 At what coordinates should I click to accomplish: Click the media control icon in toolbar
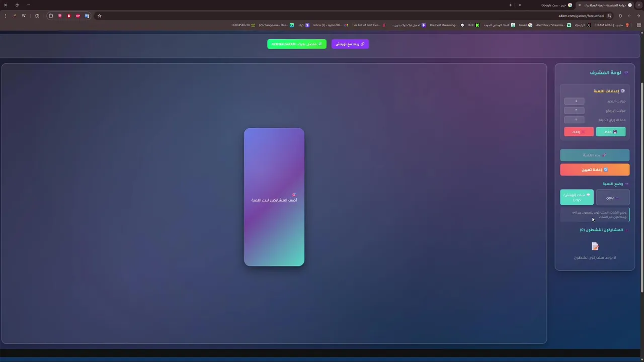tap(24, 16)
